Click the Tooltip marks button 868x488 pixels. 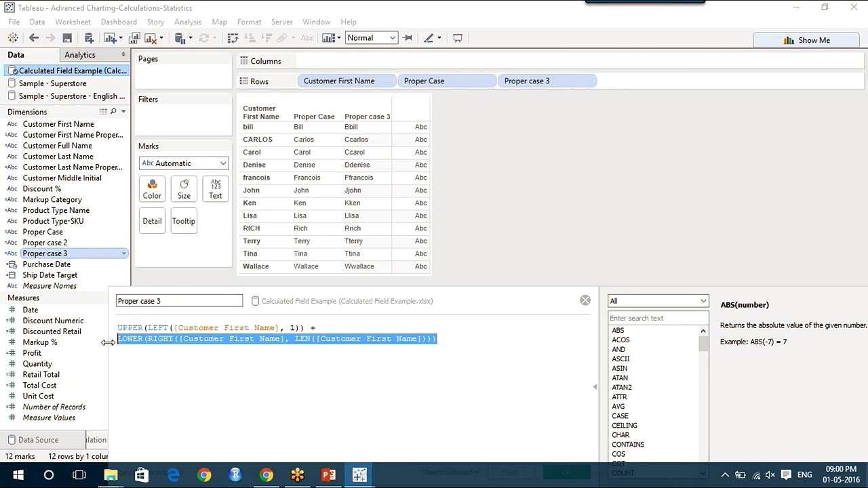pyautogui.click(x=184, y=221)
